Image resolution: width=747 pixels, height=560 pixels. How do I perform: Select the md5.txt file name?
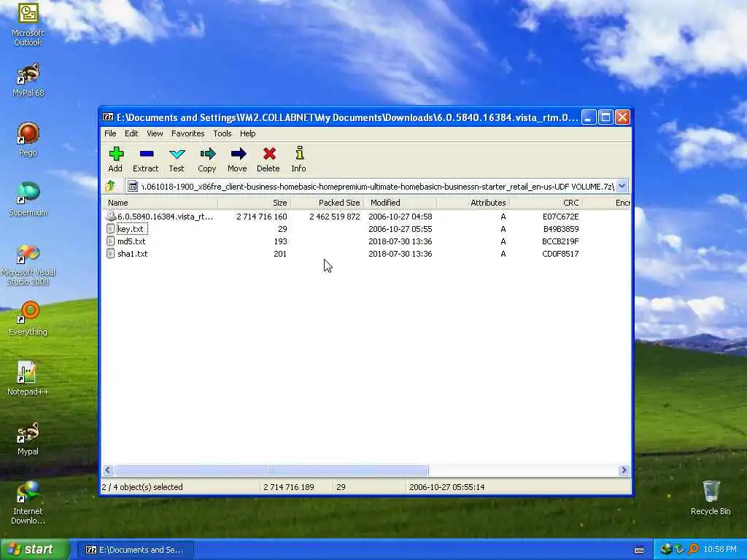pyautogui.click(x=131, y=241)
